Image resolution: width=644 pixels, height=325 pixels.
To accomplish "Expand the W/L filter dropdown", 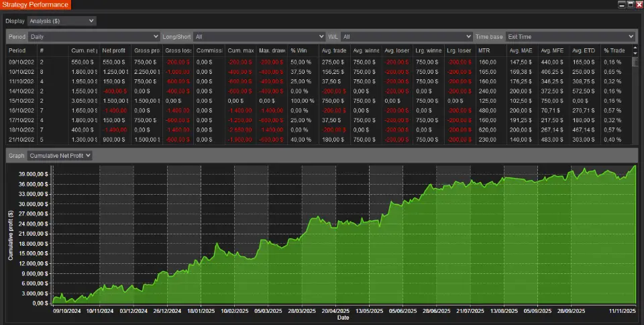I will pos(407,36).
